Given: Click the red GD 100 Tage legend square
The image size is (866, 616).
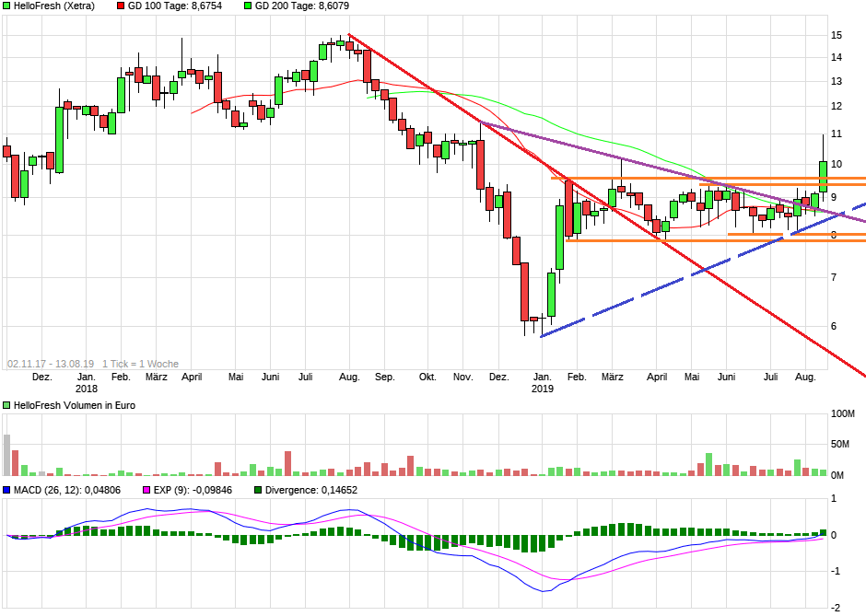Looking at the screenshot, I should (121, 6).
